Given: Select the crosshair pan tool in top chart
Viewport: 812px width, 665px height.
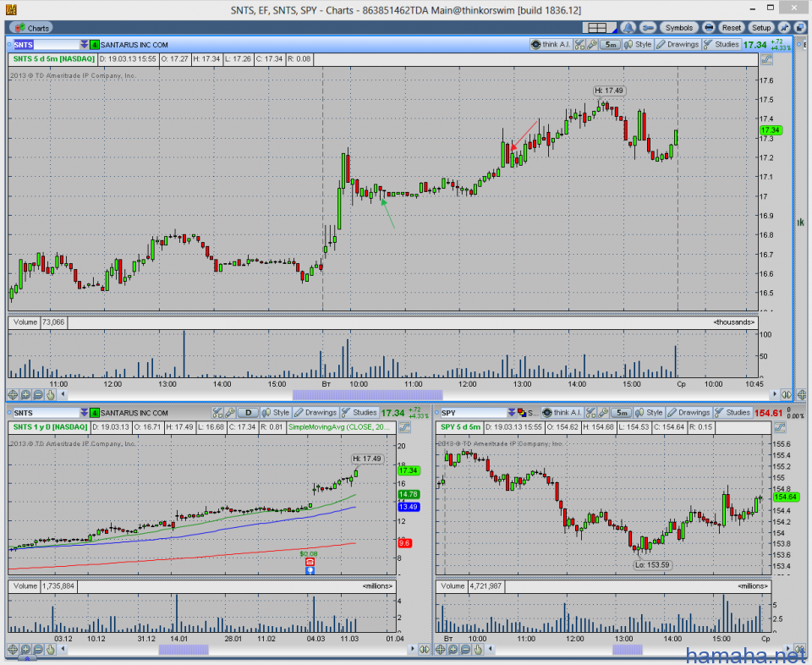Looking at the screenshot, I should pyautogui.click(x=13, y=394).
